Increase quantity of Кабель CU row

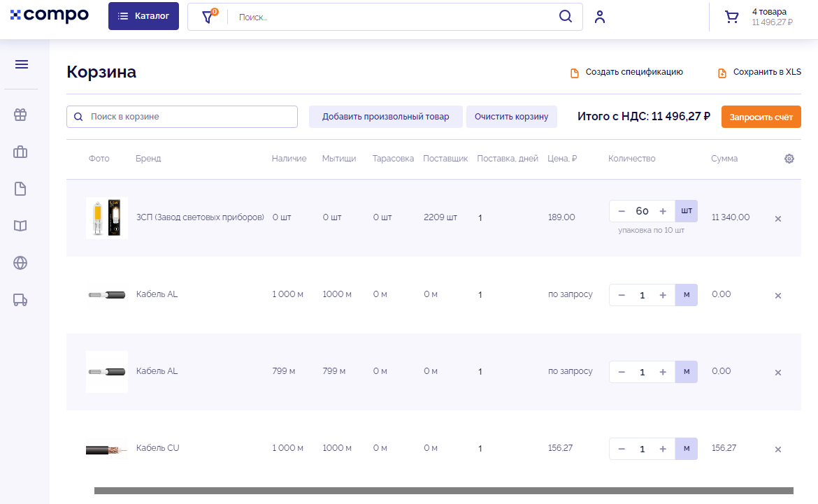point(663,449)
